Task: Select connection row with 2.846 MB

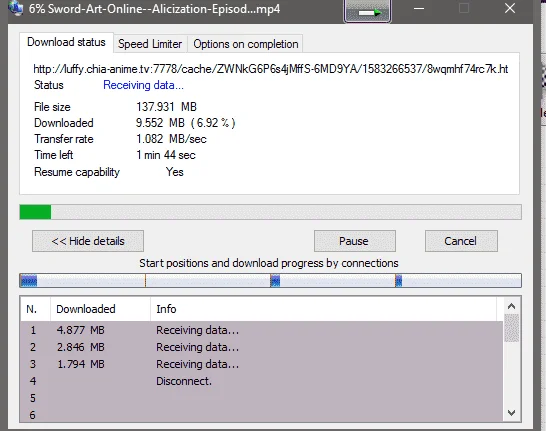Action: click(x=262, y=347)
